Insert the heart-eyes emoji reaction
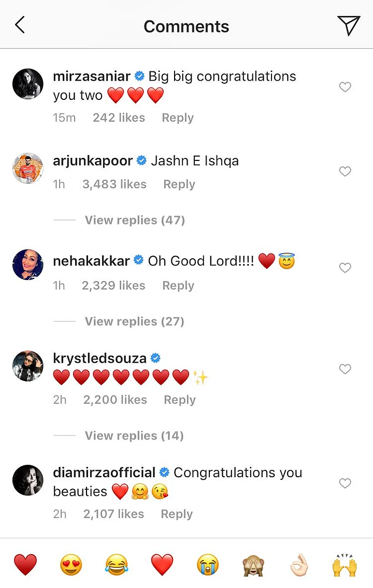Viewport: 373px width, 588px height. (x=71, y=565)
